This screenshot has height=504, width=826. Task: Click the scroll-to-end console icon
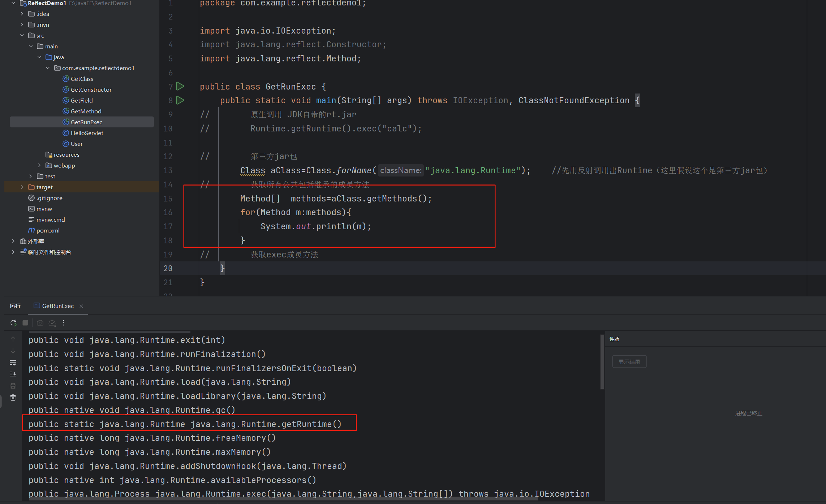click(x=13, y=374)
